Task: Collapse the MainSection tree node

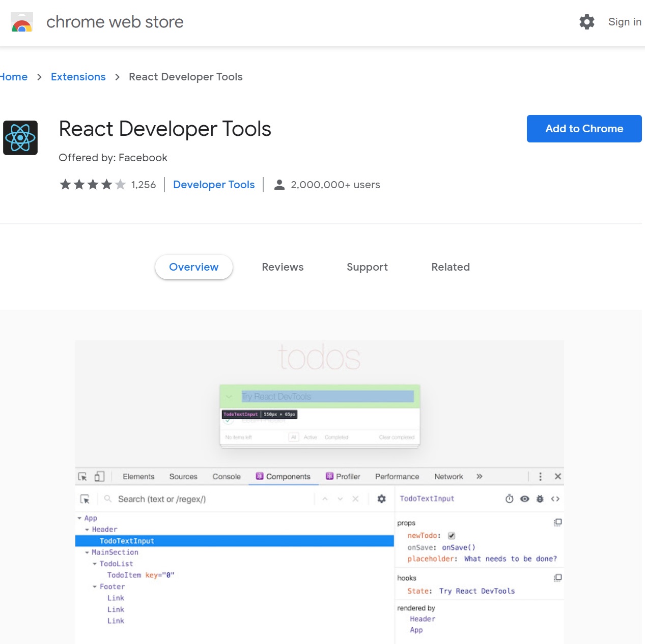Action: tap(87, 552)
